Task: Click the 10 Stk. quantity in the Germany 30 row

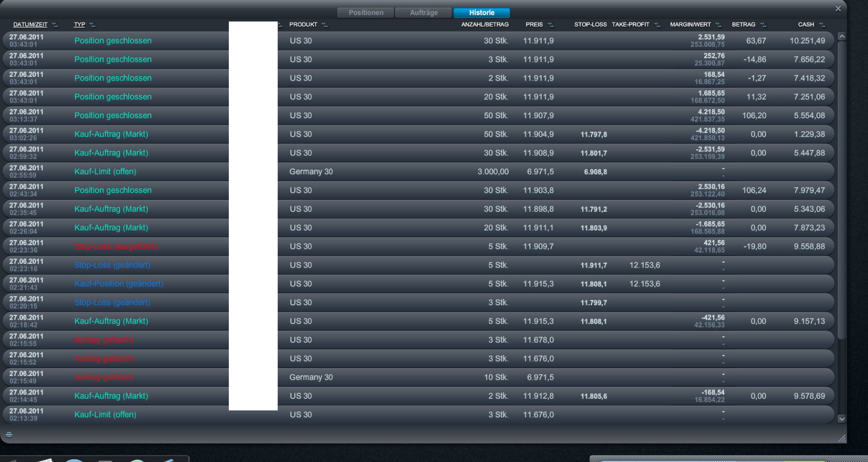Action: (496, 377)
